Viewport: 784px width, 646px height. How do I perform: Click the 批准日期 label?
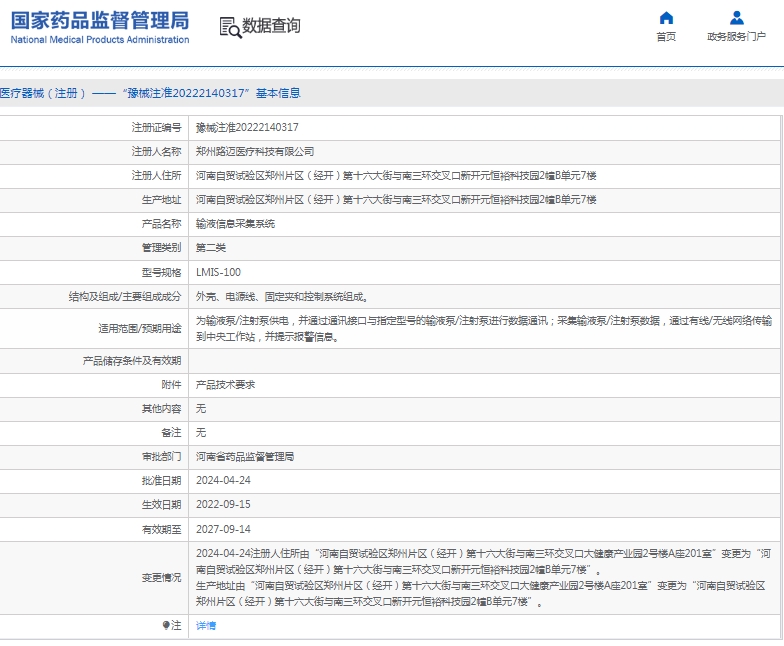[161, 480]
